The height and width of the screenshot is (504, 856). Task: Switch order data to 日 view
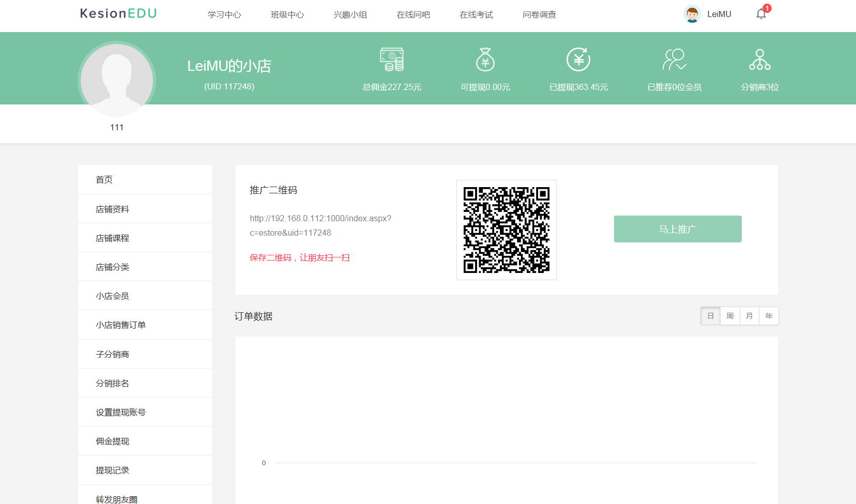[x=710, y=316]
